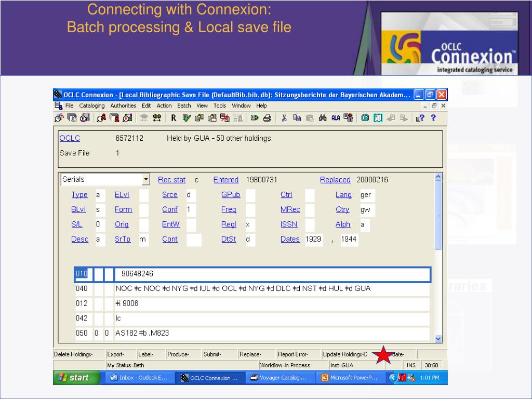This screenshot has height=399, width=532.
Task: Click the green checkmark Validate icon
Action: tap(187, 118)
